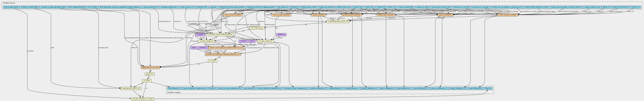Select the normal_cram input node
Viewport: 644px width, 101px height.
[358, 7]
